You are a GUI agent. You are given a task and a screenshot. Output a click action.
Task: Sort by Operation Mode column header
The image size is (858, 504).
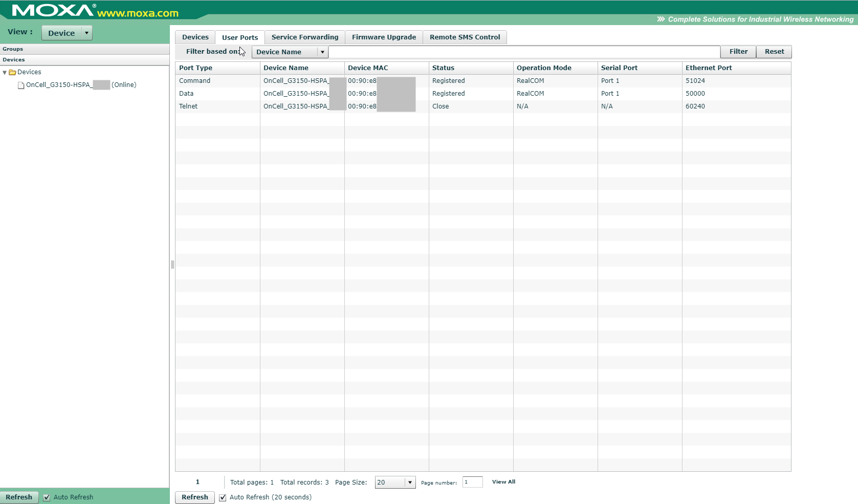point(556,68)
